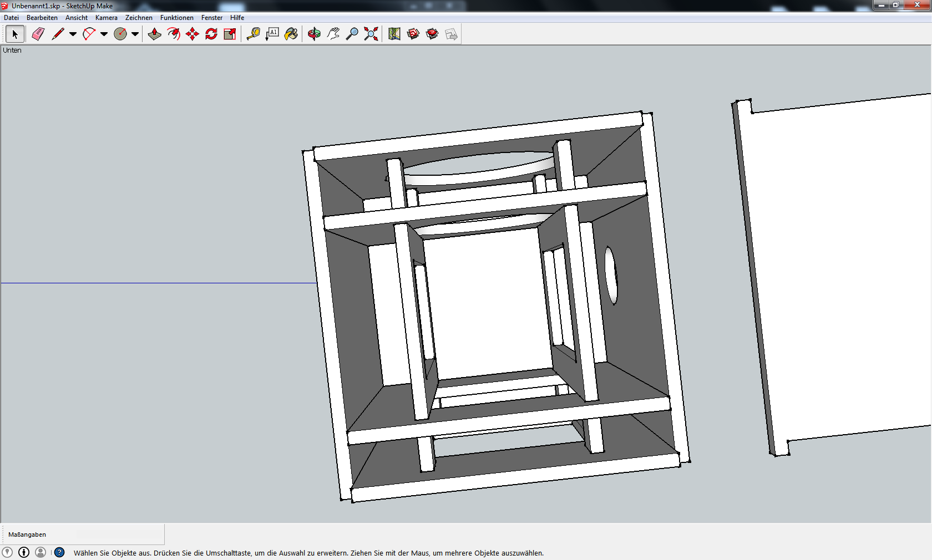Image resolution: width=932 pixels, height=560 pixels.
Task: Toggle the Instructor help icon
Action: (x=59, y=552)
